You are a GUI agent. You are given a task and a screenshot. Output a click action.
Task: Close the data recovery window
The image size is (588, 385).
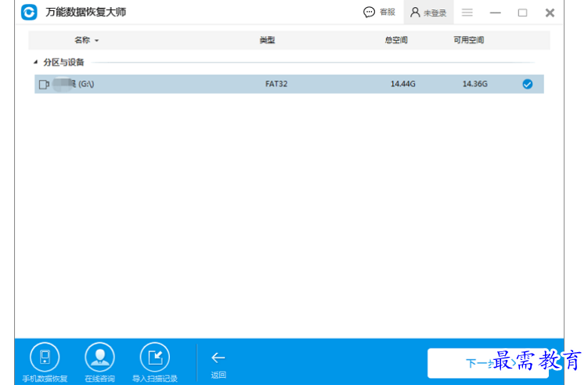pyautogui.click(x=550, y=13)
